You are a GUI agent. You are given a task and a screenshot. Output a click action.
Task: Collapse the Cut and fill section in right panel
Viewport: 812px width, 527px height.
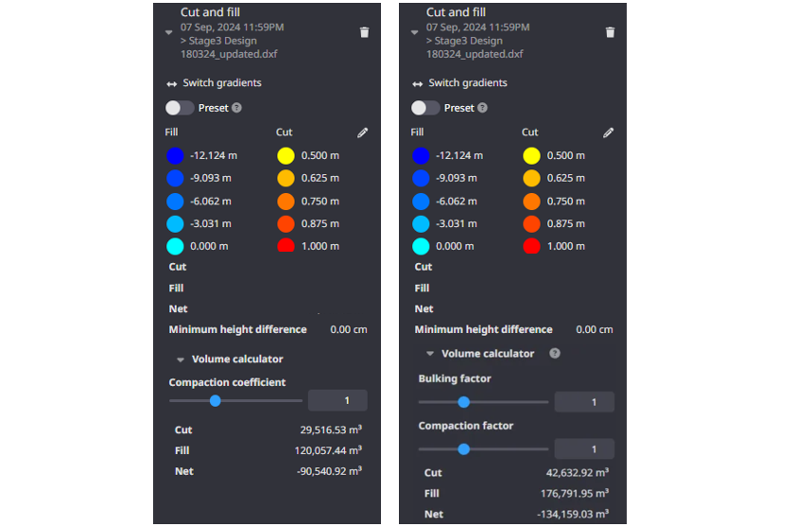point(414,32)
